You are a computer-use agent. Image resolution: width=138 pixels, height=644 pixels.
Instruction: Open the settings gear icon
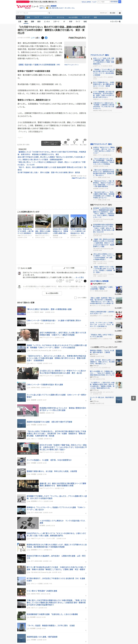click(120, 13)
